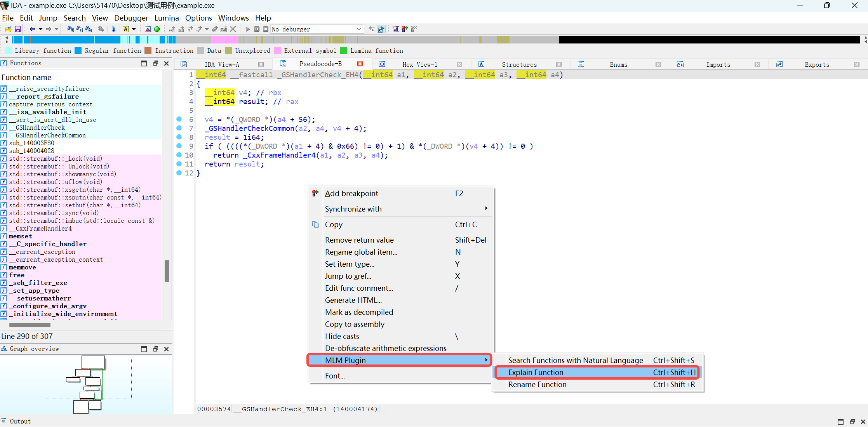Open the 'Font...' menu entry
Viewport: 868px width, 427px height.
(x=401, y=376)
